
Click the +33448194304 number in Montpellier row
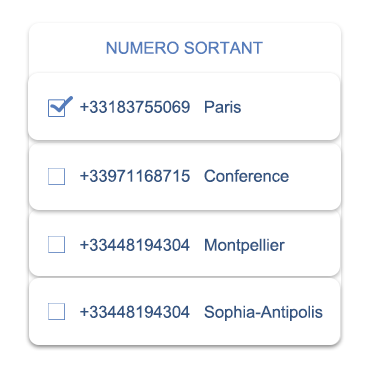[x=135, y=245]
